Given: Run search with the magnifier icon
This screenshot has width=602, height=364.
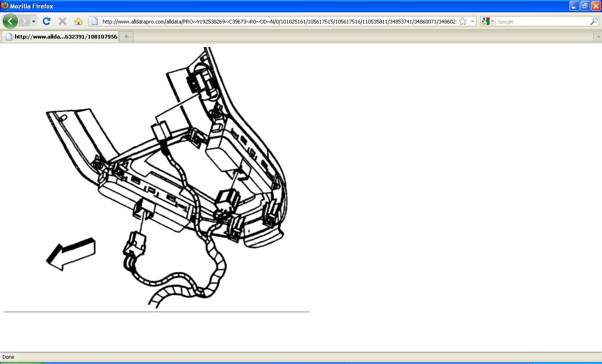Looking at the screenshot, I should (594, 21).
